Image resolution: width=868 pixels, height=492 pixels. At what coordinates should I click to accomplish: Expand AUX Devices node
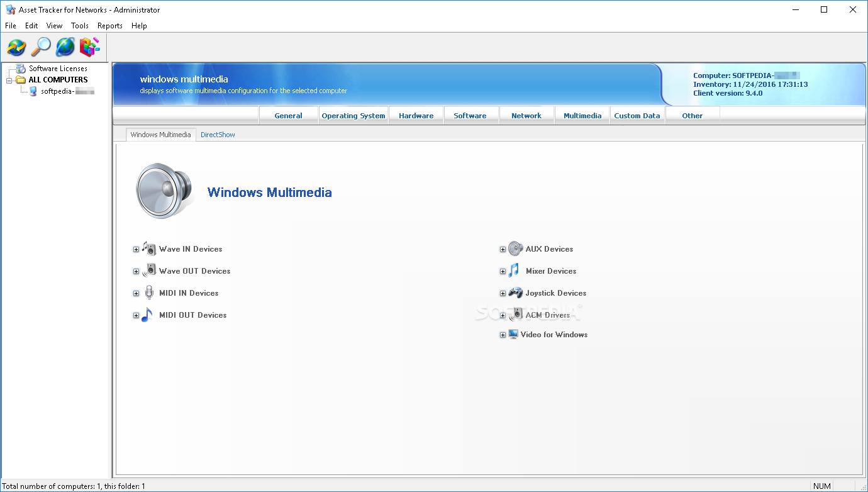pos(503,250)
